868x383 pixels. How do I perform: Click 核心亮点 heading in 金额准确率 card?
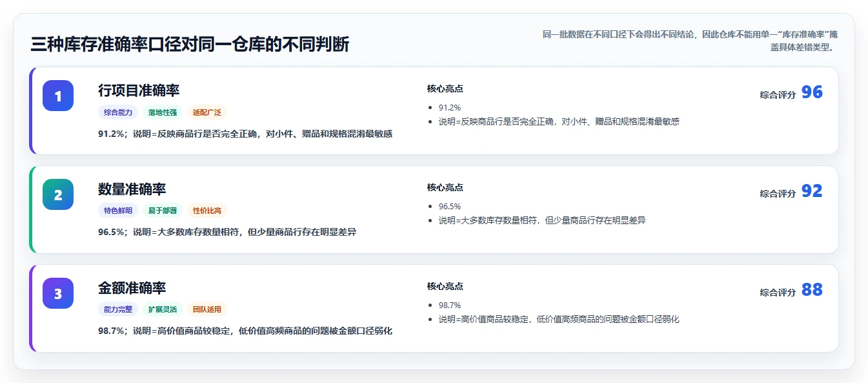coord(445,286)
